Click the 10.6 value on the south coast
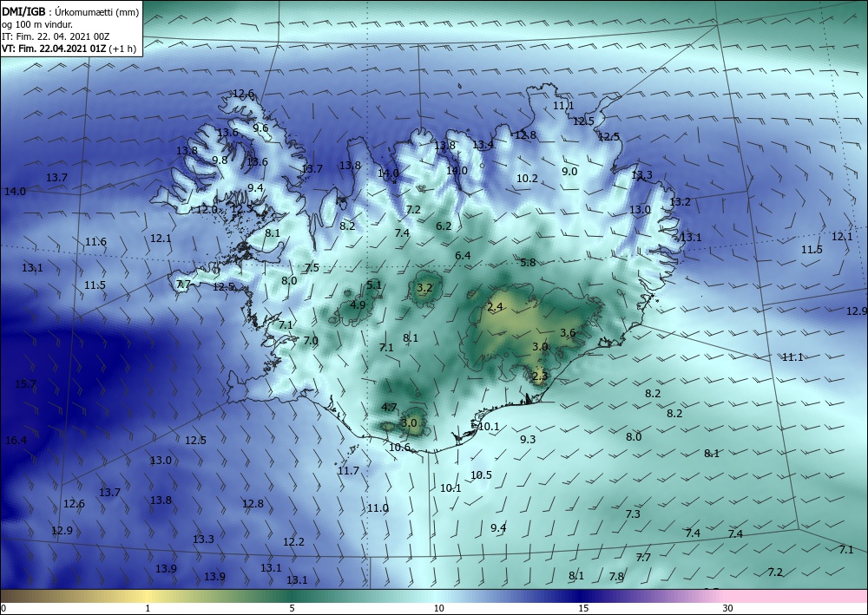Image resolution: width=868 pixels, height=615 pixels. tap(399, 448)
